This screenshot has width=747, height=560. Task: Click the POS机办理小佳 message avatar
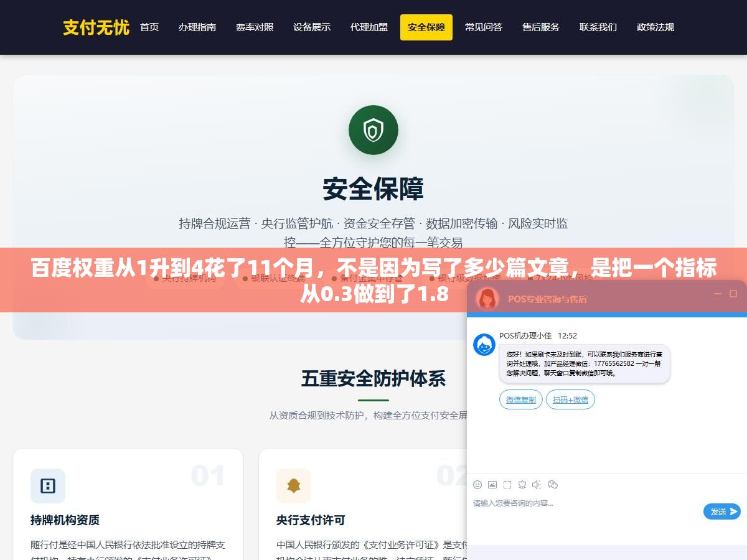[x=484, y=345]
